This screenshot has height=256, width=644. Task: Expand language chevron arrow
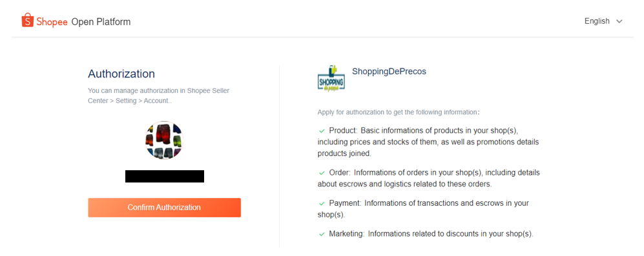point(619,21)
